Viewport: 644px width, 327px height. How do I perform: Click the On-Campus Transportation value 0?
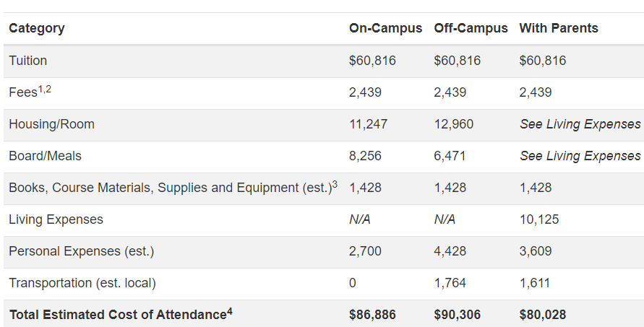353,283
